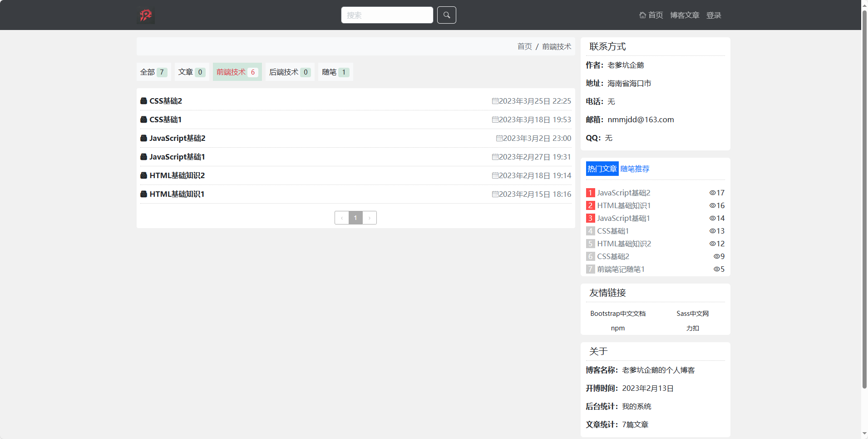Screen dimensions: 868x439
Task: Click calendar icon next to 2023年3月18日 19:53
Action: (x=495, y=120)
